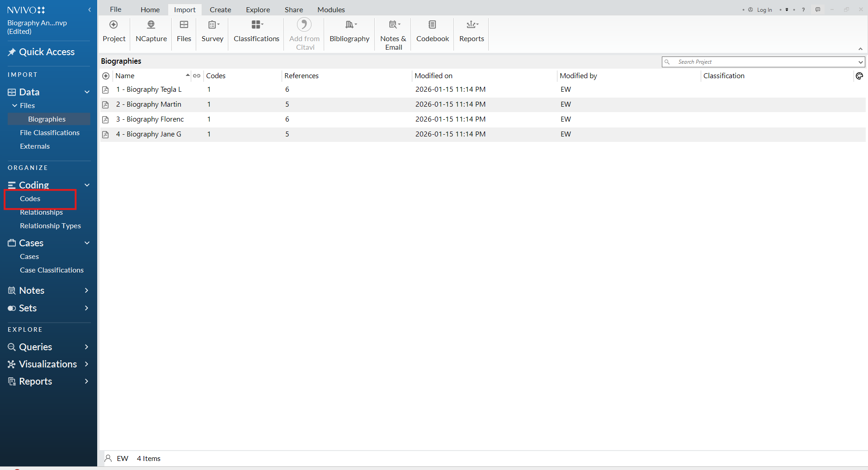
Task: Click the Log In link
Action: [x=764, y=9]
